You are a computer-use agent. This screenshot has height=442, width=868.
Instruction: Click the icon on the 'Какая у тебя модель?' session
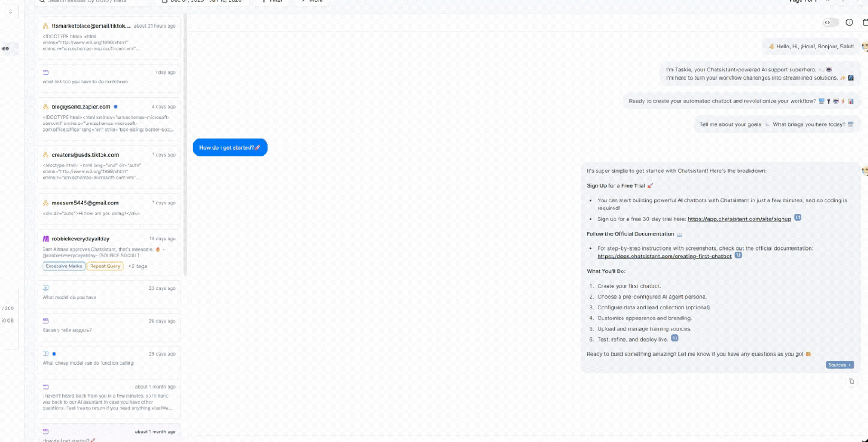coord(46,321)
